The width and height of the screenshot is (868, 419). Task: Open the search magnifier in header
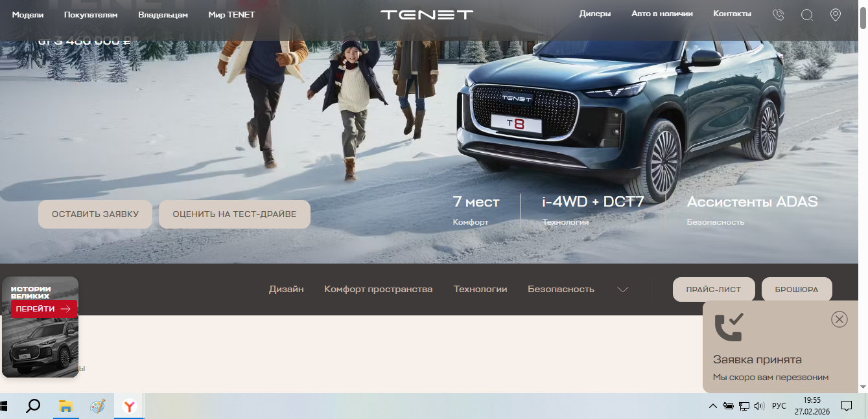807,15
